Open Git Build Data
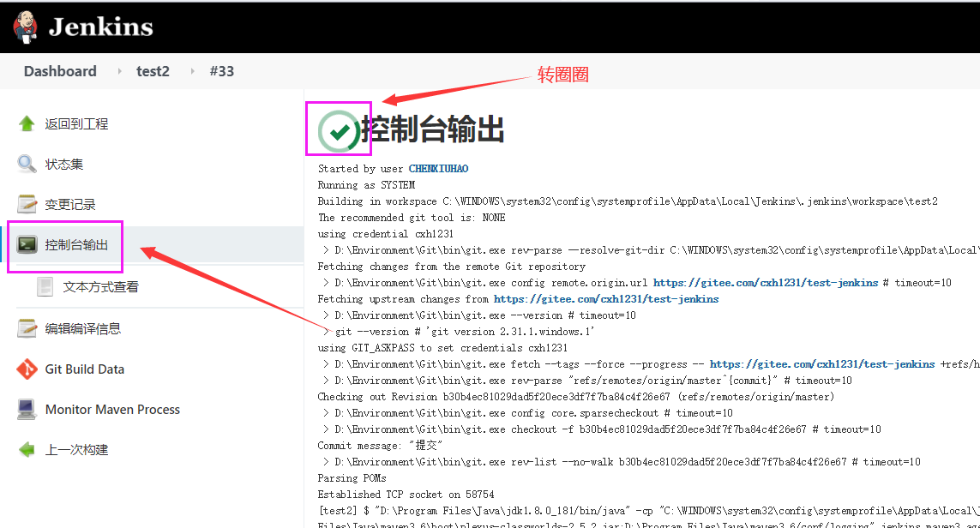Viewport: 980px width, 528px height. (84, 369)
